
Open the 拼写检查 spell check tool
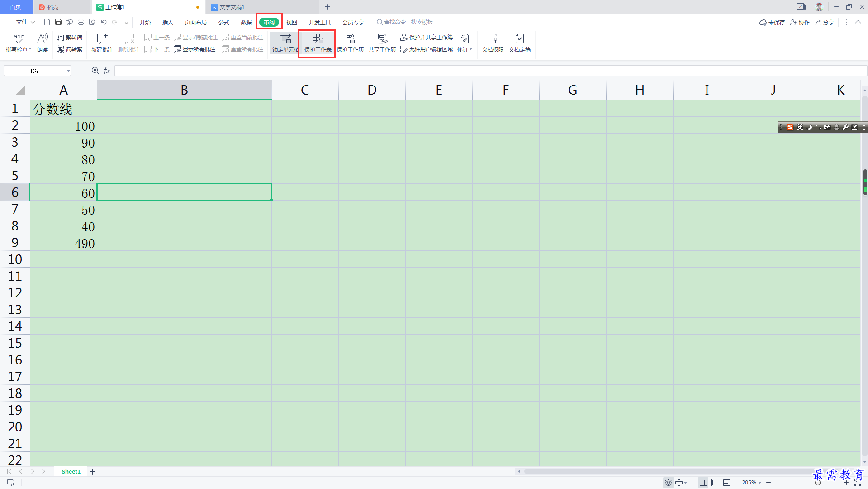click(x=19, y=43)
